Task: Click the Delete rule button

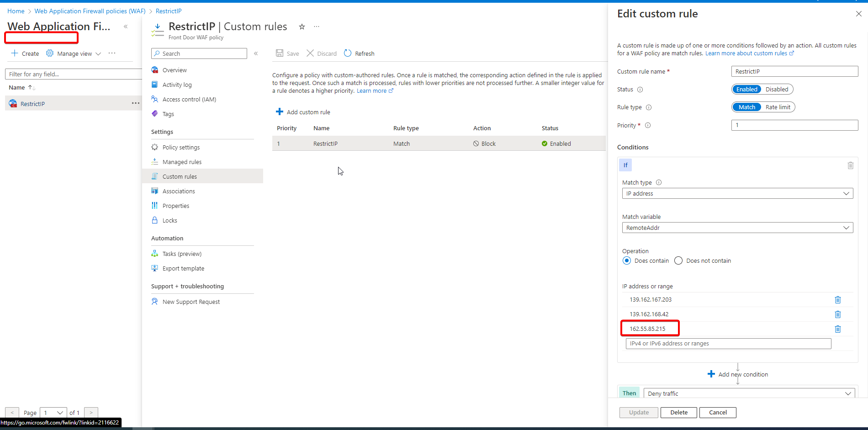Action: coord(679,412)
